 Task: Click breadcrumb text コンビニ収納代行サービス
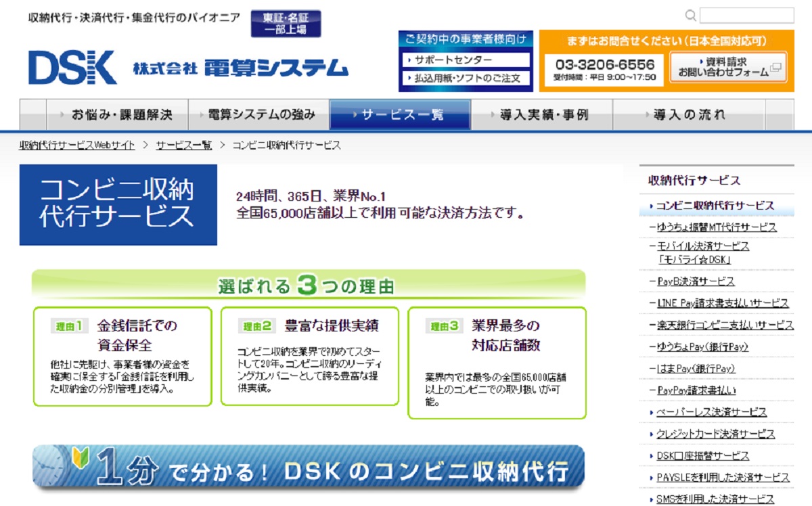pyautogui.click(x=287, y=145)
